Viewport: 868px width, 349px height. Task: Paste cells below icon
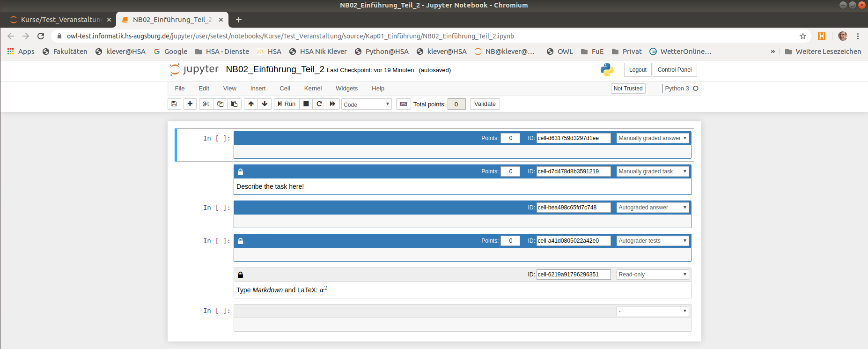click(234, 104)
